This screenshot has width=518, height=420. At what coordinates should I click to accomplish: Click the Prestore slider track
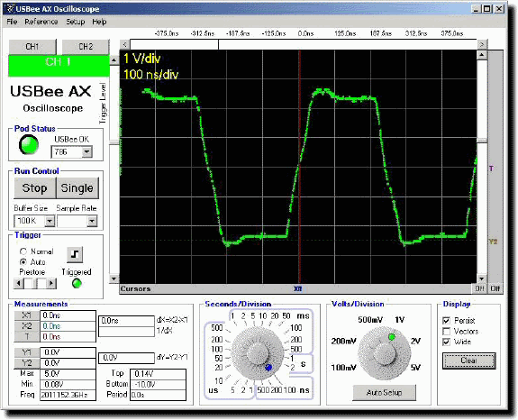[x=35, y=283]
